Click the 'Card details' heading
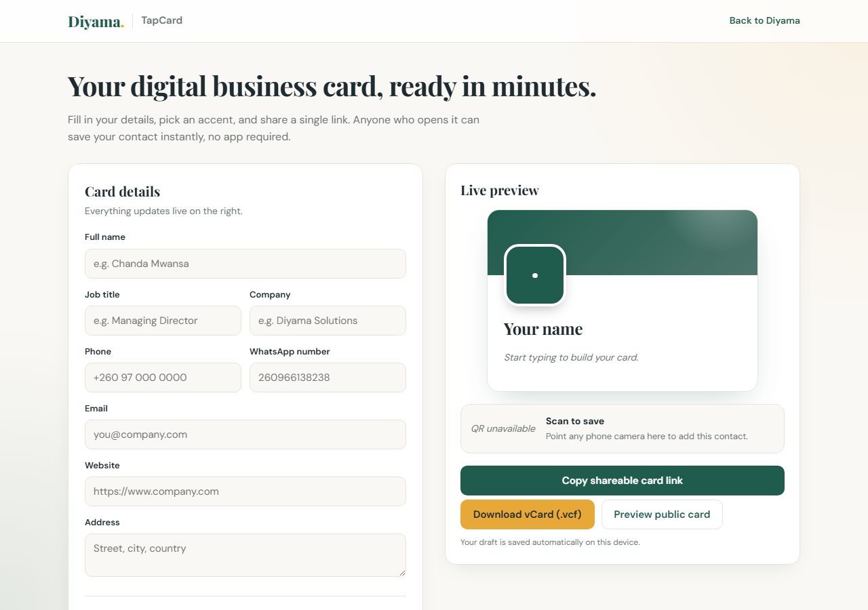This screenshot has width=868, height=610. coord(122,192)
